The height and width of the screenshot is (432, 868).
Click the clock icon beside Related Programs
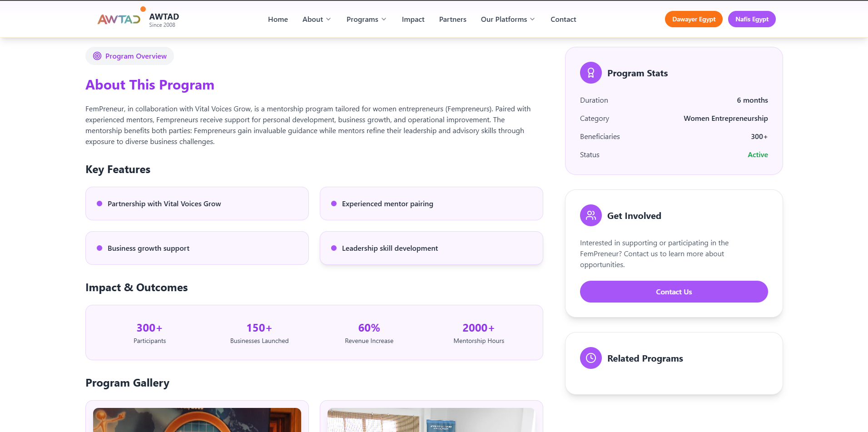(590, 358)
